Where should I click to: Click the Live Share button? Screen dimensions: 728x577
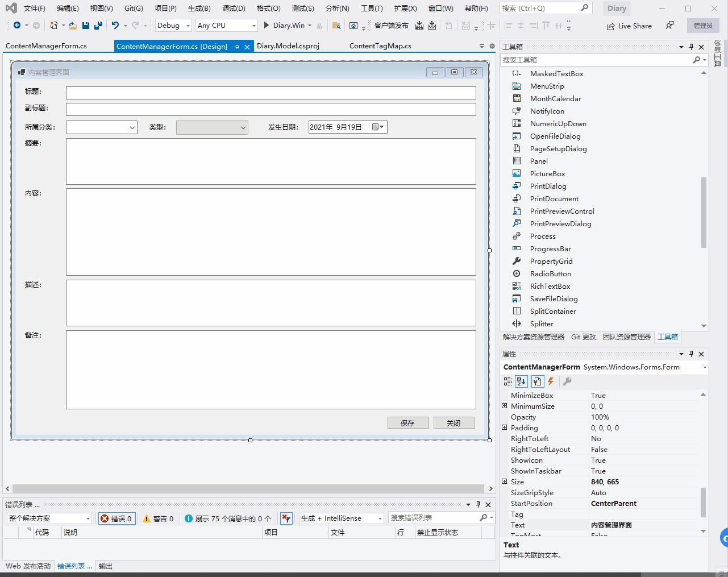629,26
